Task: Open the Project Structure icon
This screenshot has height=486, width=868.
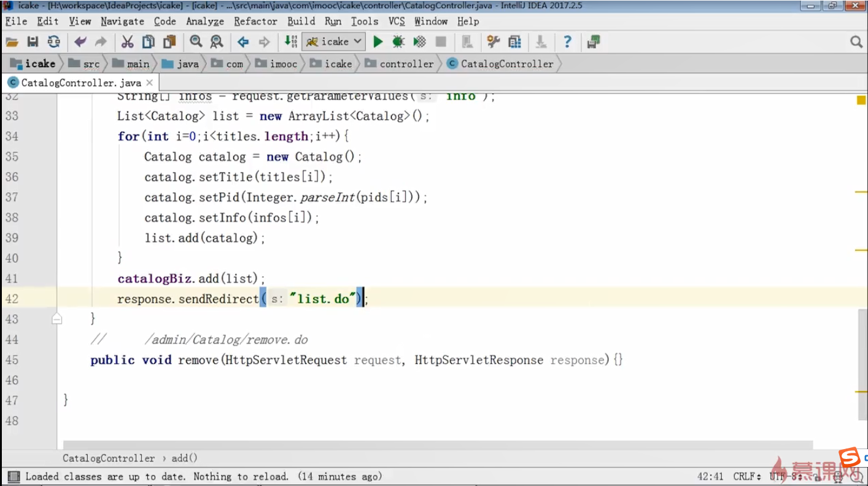Action: (514, 42)
